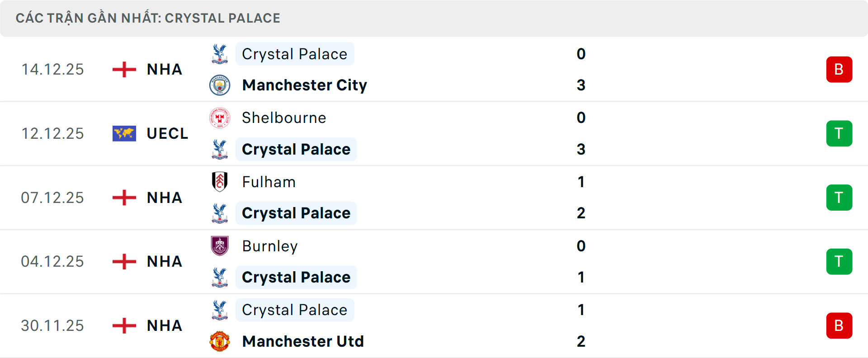Click the green T badge for 12.12.25

[x=839, y=133]
